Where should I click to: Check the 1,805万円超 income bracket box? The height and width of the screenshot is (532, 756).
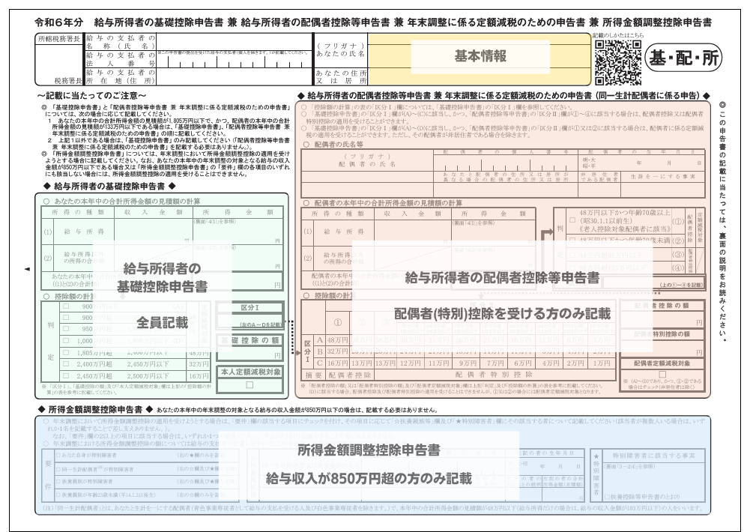[x=66, y=352]
